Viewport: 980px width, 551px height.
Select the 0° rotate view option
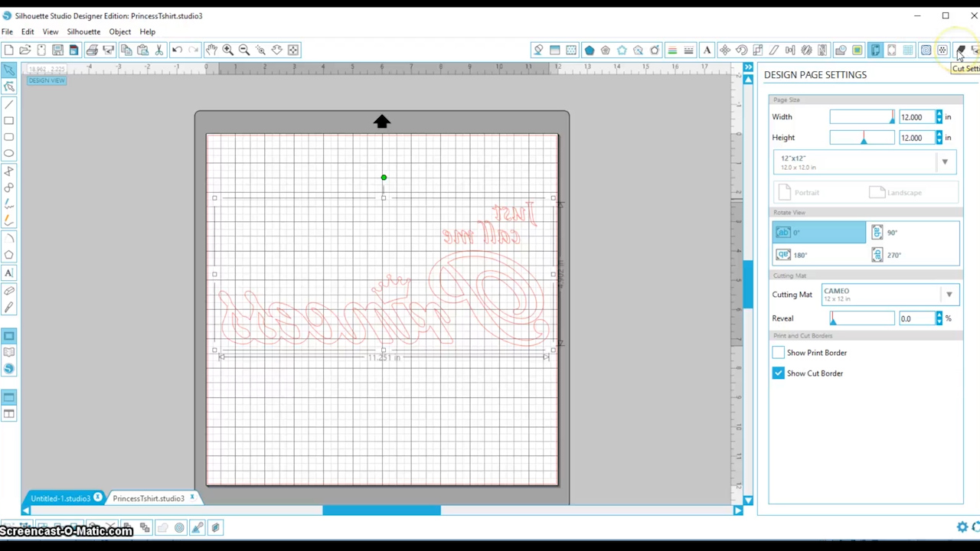pyautogui.click(x=819, y=233)
